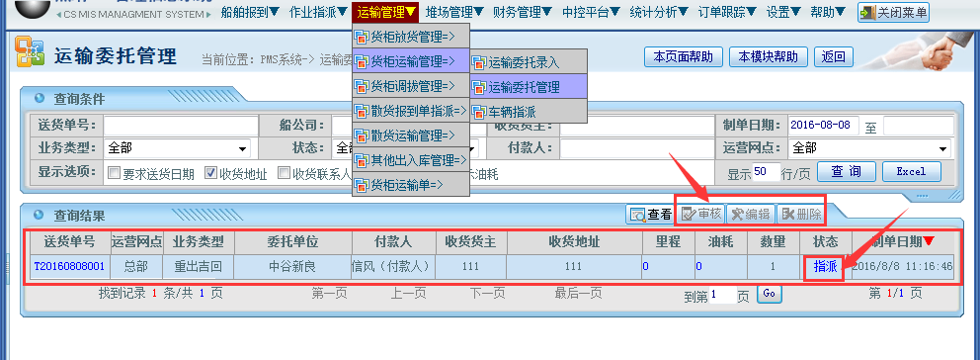The image size is (980, 360).
Task: Uncheck the 收货地址 checkbox
Action: click(x=211, y=173)
